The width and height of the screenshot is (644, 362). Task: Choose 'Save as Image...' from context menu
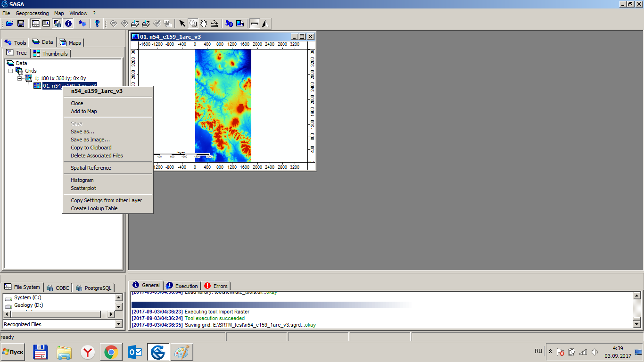90,140
